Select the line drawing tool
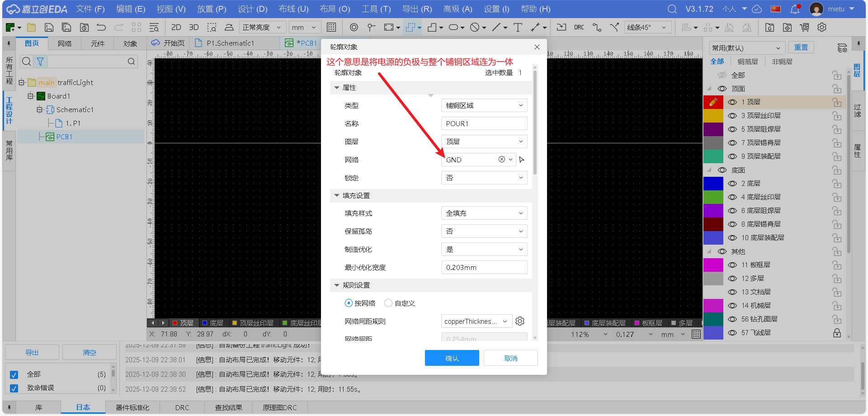Screen dimensions: 868x416 click(496, 27)
